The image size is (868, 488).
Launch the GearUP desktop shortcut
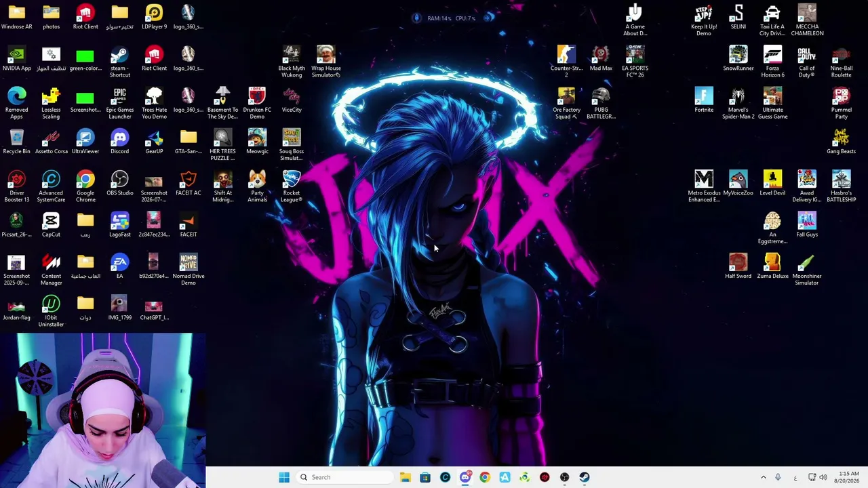click(x=154, y=142)
